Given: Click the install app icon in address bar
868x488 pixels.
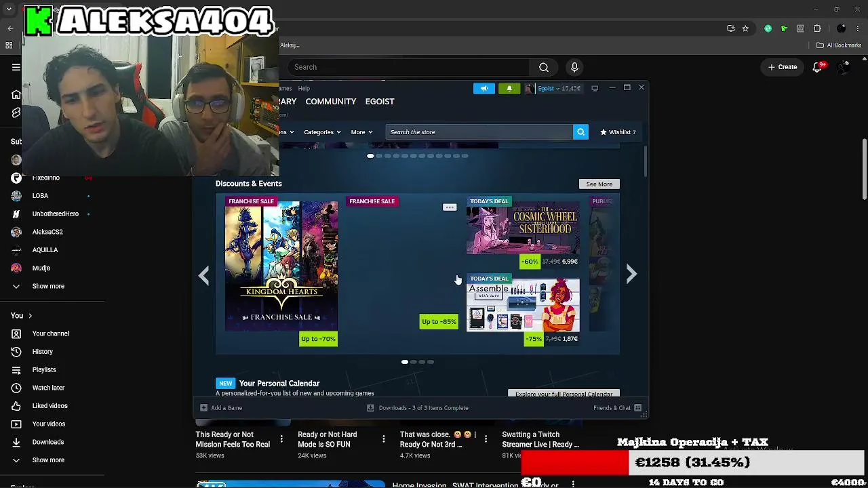Looking at the screenshot, I should (730, 28).
